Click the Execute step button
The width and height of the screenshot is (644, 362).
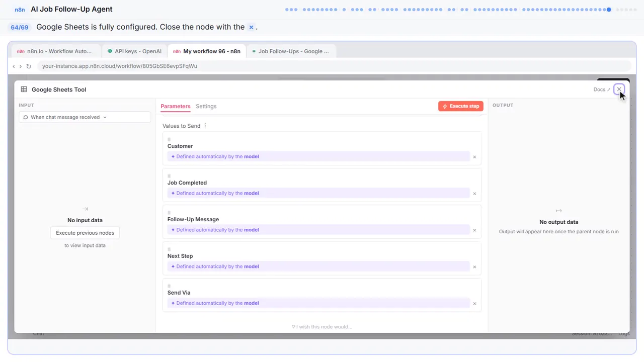click(x=460, y=106)
